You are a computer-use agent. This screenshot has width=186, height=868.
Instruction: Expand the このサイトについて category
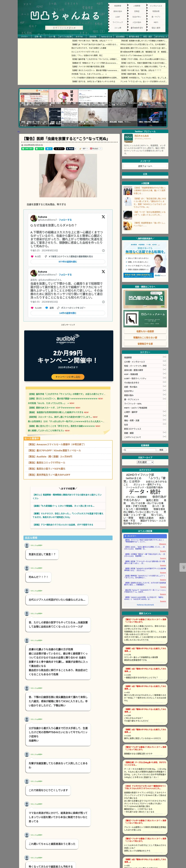[164, 437]
